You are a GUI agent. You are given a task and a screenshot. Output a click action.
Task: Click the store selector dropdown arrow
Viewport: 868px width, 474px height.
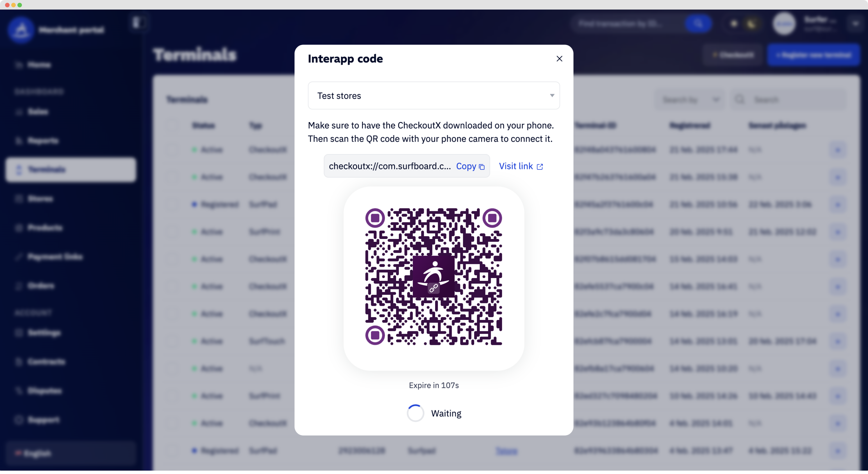[552, 95]
